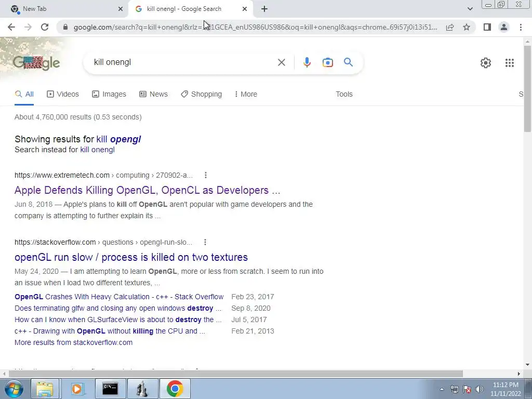The image size is (532, 399).
Task: Select the All results tab
Action: pos(24,95)
